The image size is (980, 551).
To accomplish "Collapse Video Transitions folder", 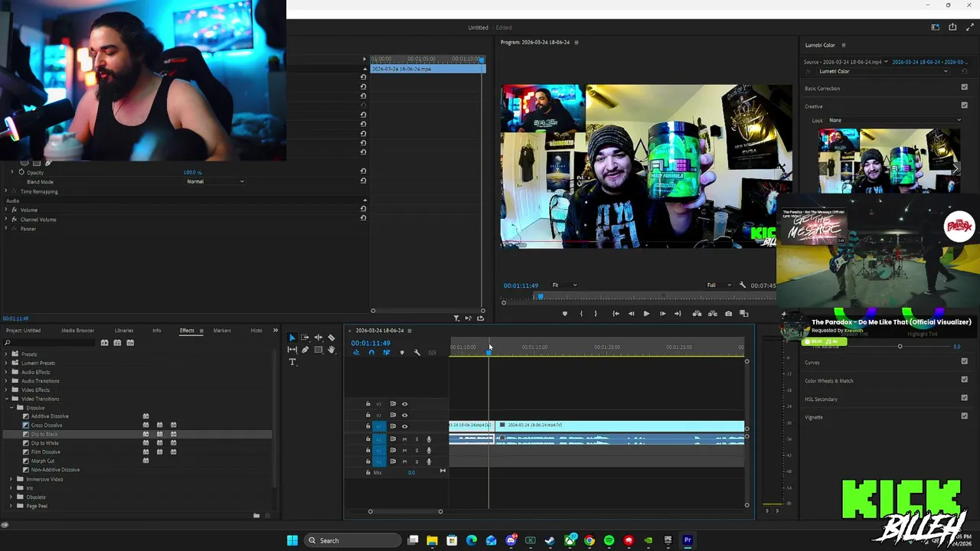I will coord(6,399).
